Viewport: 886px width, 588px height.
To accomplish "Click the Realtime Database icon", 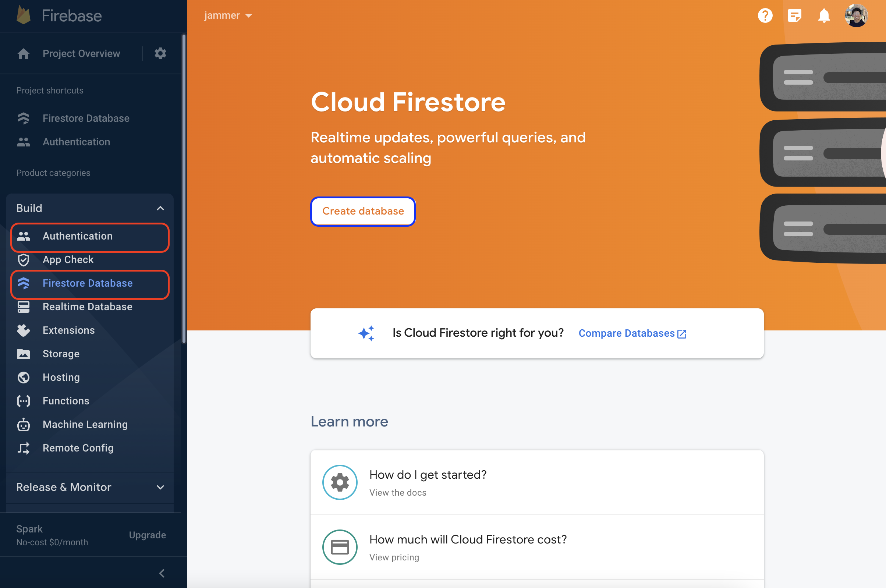I will 24,307.
